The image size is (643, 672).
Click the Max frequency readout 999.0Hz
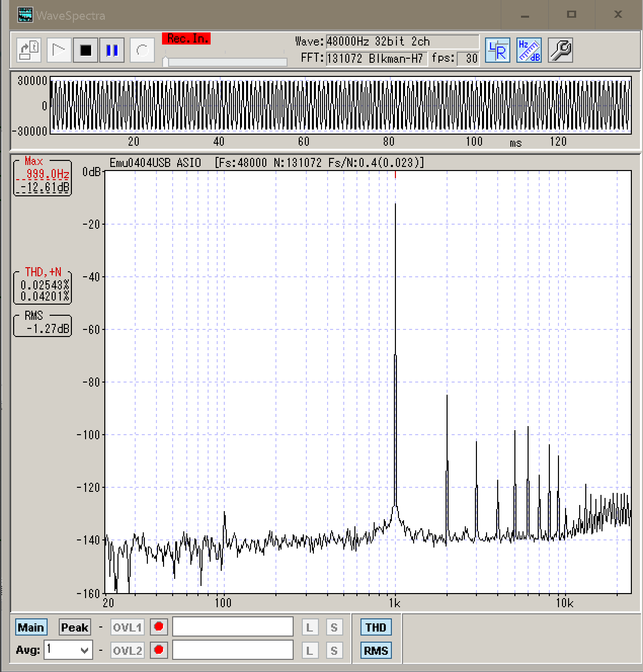(x=46, y=174)
